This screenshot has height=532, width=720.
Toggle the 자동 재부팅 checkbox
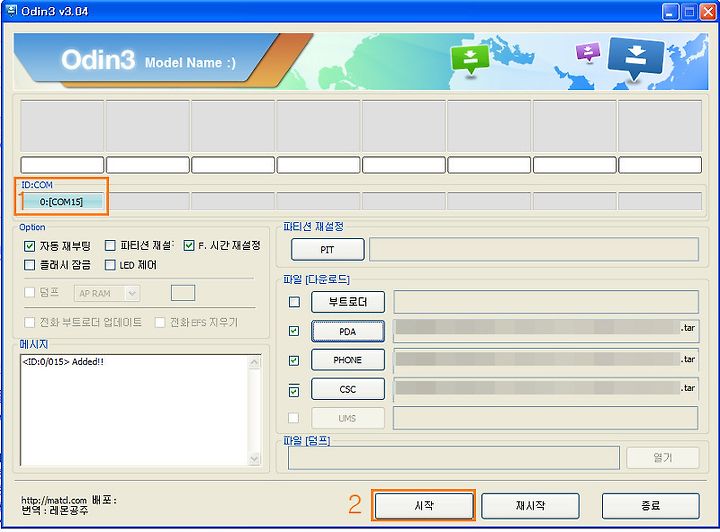(x=29, y=246)
